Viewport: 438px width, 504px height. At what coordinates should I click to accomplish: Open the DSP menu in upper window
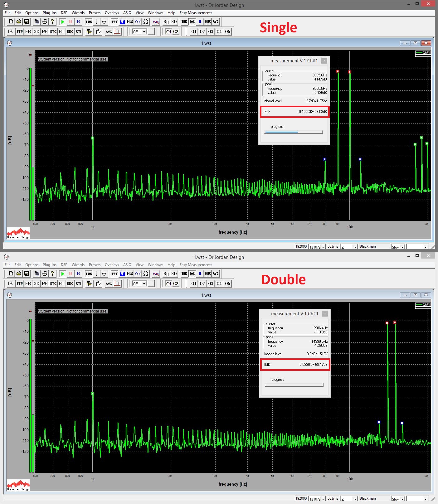64,13
